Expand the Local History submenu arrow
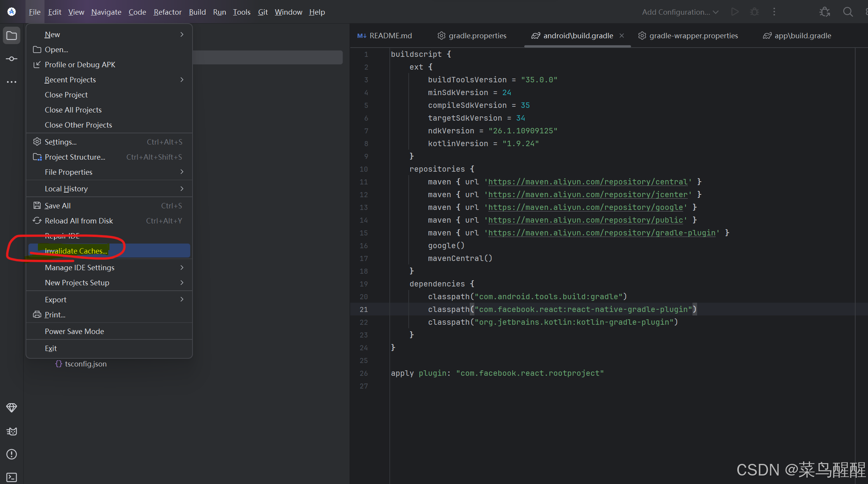868x484 pixels. [x=182, y=189]
